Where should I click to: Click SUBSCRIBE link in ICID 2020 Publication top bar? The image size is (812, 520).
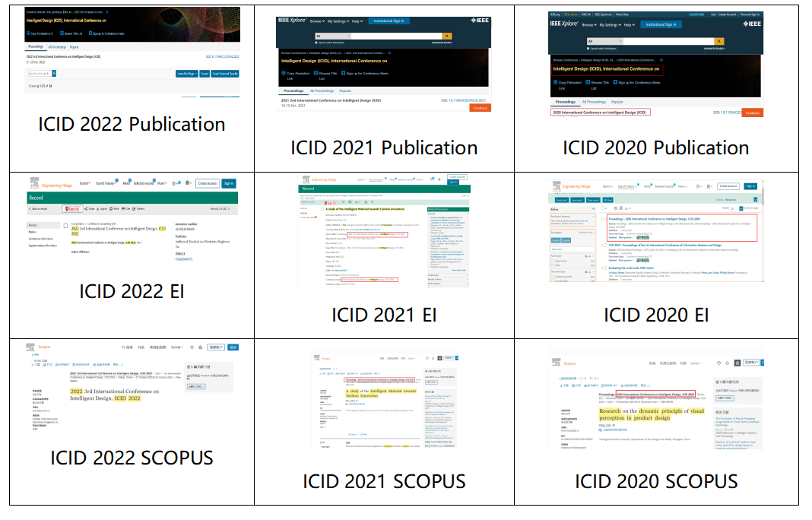pos(696,14)
